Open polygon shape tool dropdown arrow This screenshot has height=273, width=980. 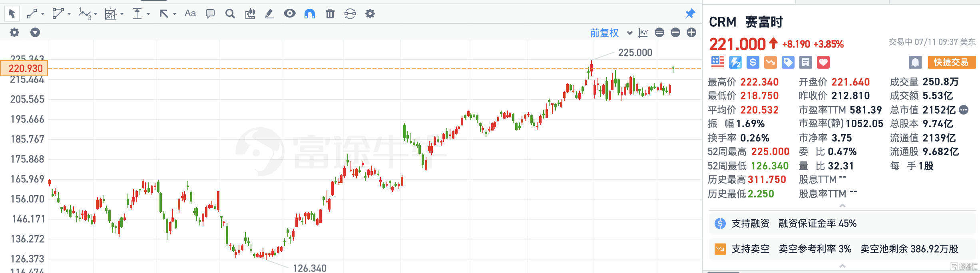(x=69, y=14)
